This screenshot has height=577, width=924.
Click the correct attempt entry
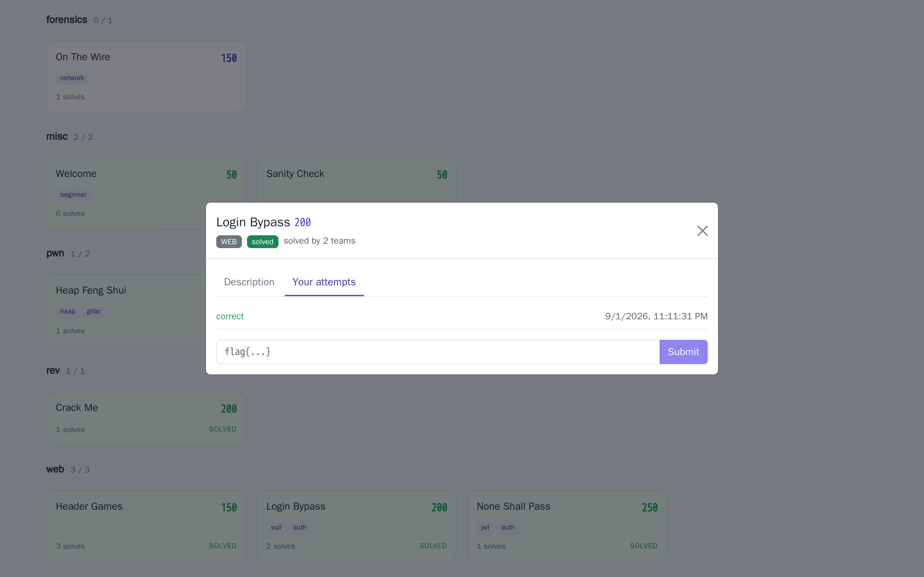(462, 316)
